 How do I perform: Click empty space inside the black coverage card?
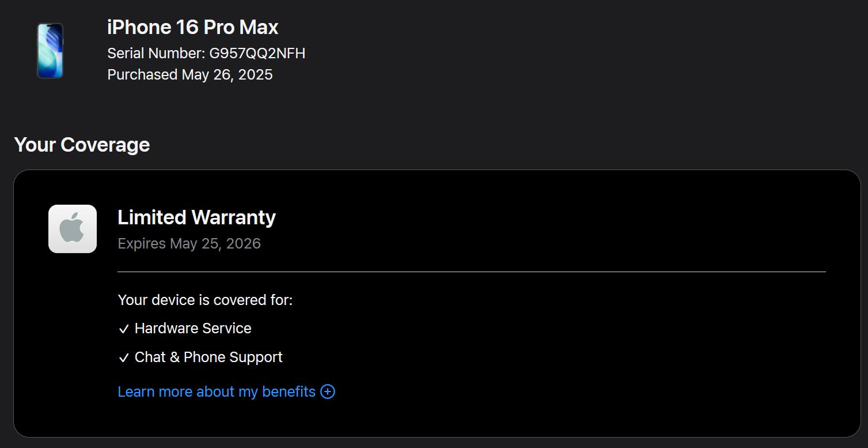click(x=576, y=346)
